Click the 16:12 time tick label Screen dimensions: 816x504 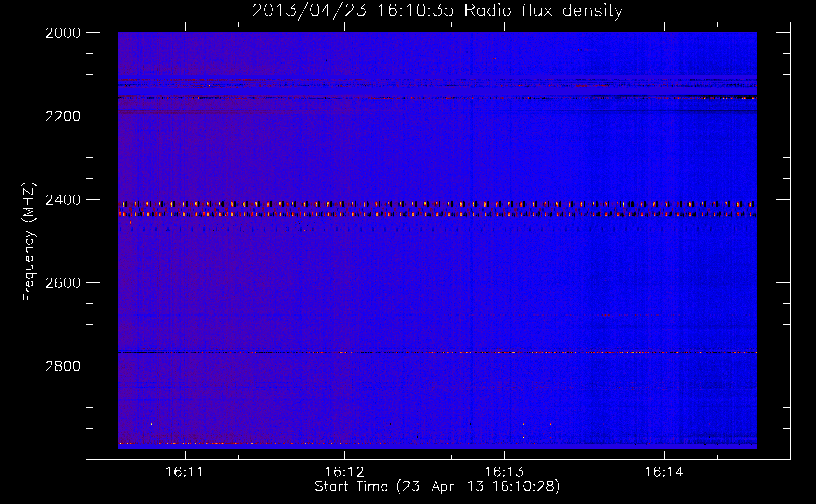pos(344,472)
